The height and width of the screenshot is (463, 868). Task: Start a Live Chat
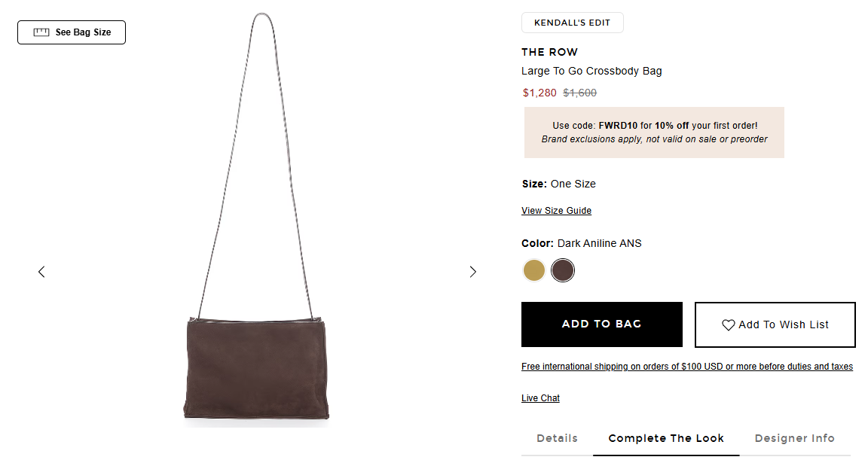coord(540,398)
